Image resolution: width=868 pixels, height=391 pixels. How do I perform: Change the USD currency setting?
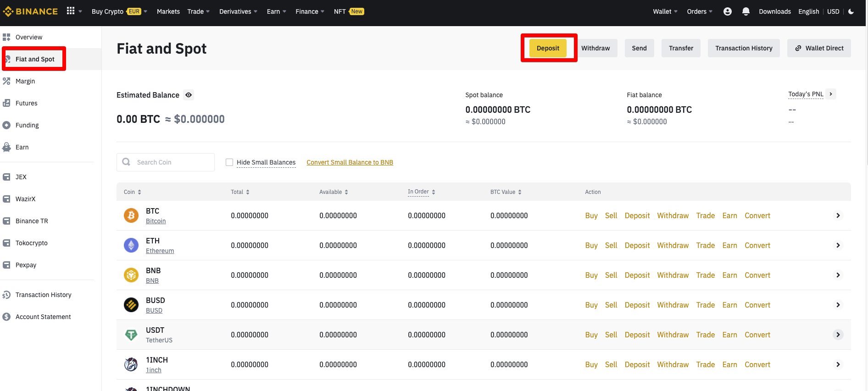pyautogui.click(x=833, y=11)
